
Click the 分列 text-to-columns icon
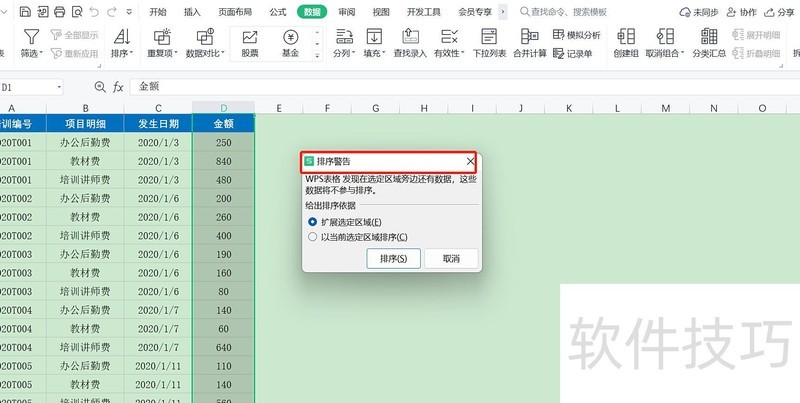click(x=344, y=37)
